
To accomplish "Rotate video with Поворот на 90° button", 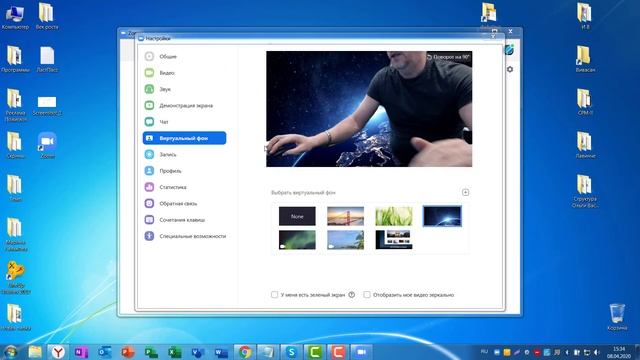I will coord(448,57).
